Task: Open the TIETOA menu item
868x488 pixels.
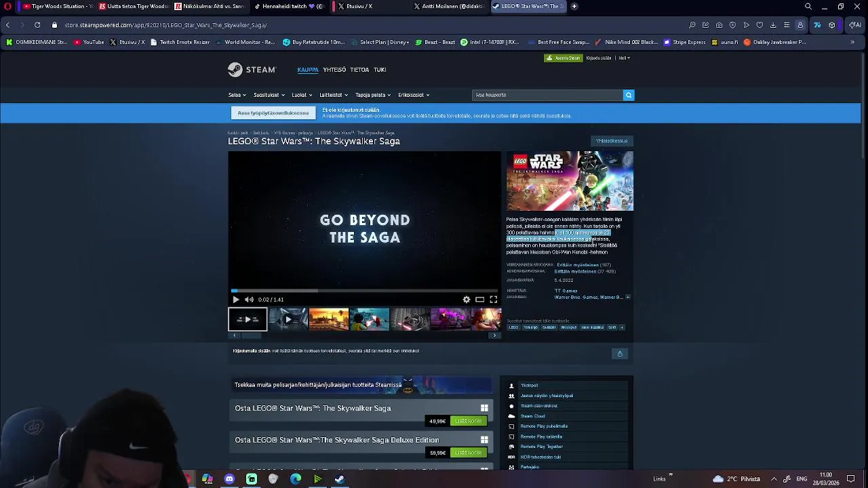Action: click(x=359, y=70)
